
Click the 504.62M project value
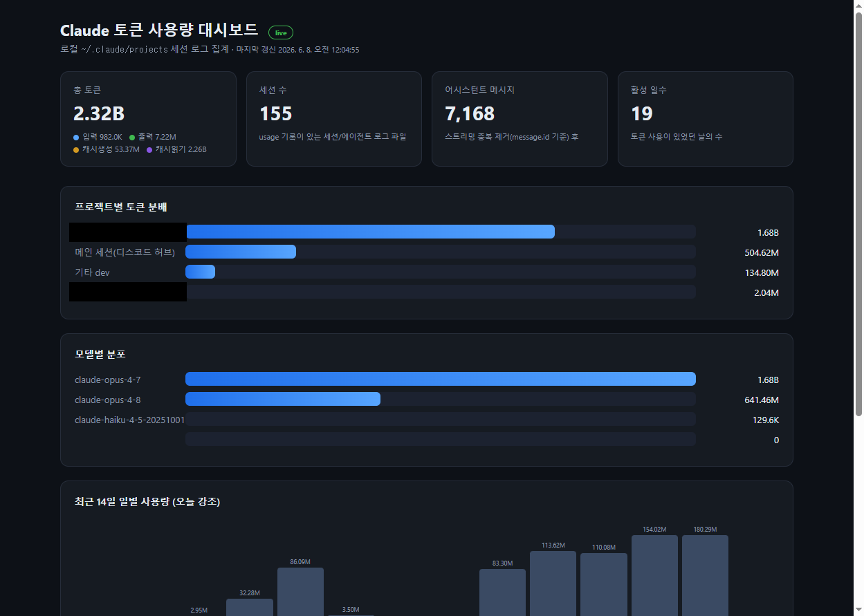point(762,252)
